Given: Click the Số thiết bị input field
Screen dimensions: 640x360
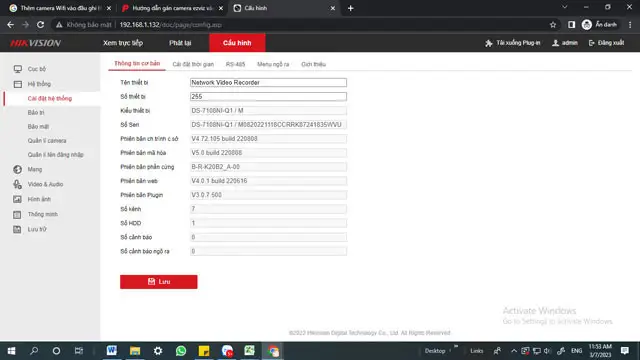Looking at the screenshot, I should point(268,97).
